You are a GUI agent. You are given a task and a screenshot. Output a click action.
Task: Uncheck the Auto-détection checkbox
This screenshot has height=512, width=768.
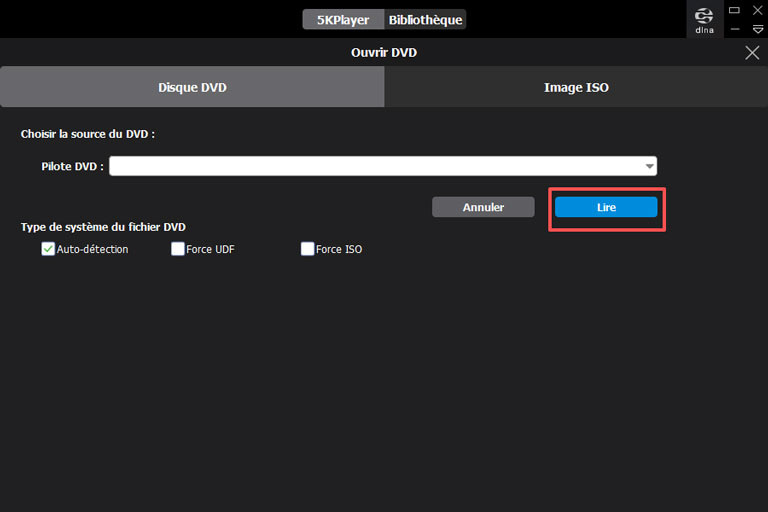click(48, 249)
